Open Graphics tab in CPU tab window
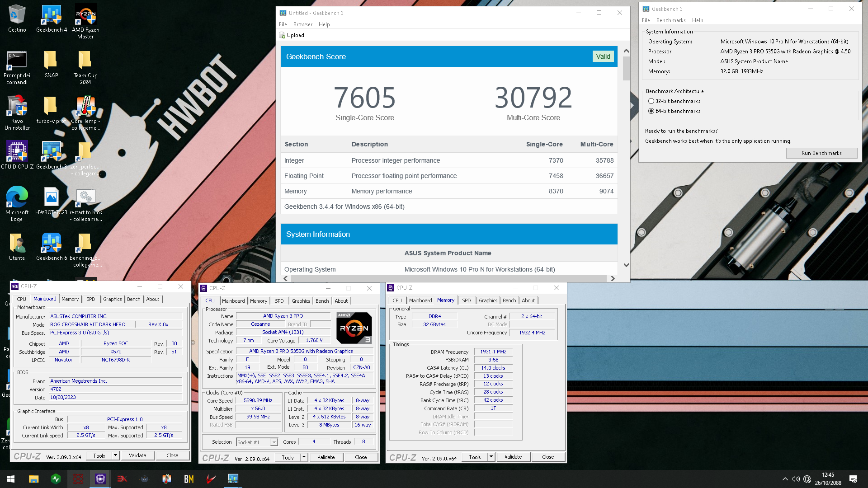The height and width of the screenshot is (488, 868). (x=301, y=301)
